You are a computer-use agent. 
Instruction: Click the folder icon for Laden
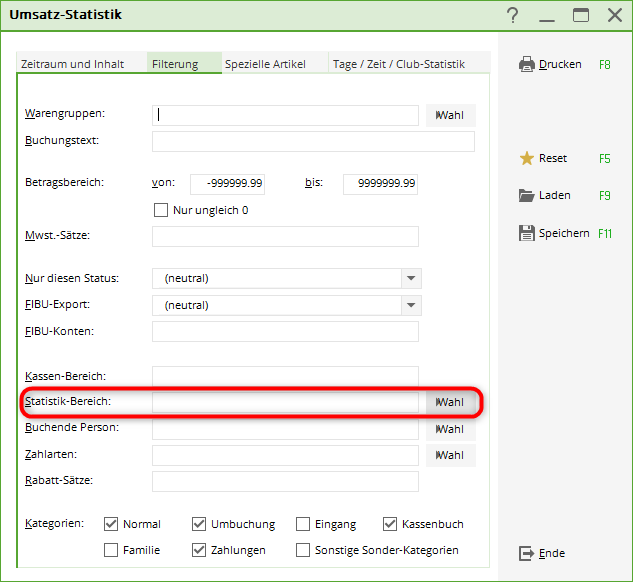527,195
